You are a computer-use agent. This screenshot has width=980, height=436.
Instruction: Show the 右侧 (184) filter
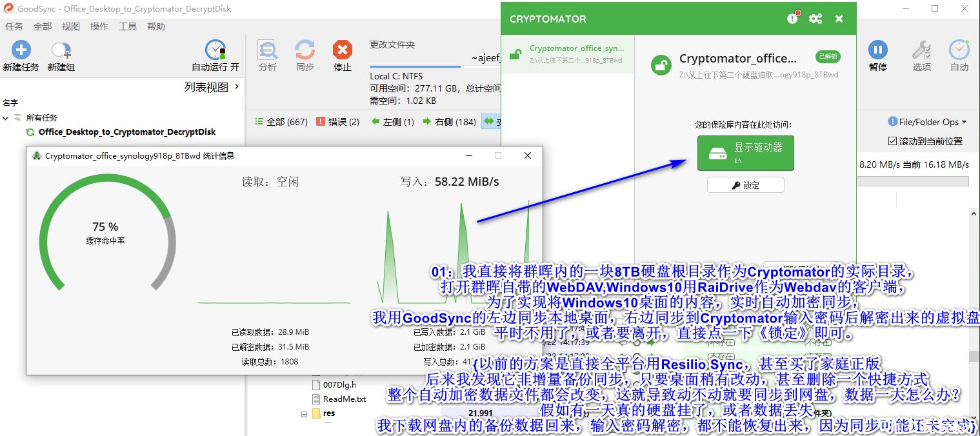(449, 121)
